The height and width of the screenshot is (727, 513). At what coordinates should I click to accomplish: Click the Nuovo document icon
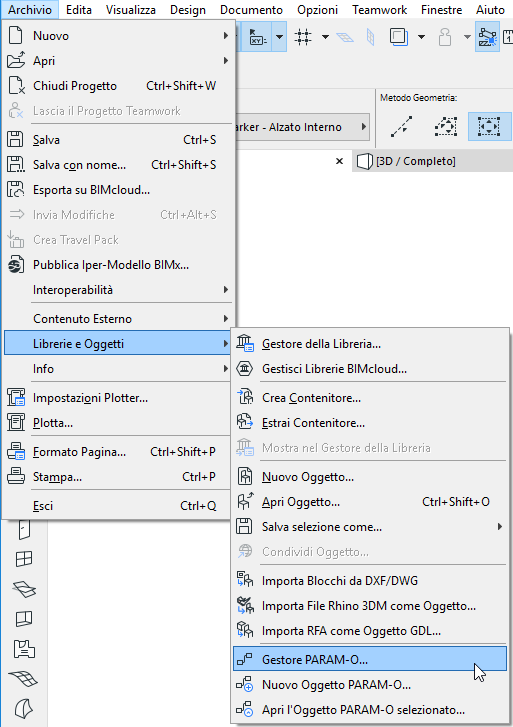[x=16, y=36]
